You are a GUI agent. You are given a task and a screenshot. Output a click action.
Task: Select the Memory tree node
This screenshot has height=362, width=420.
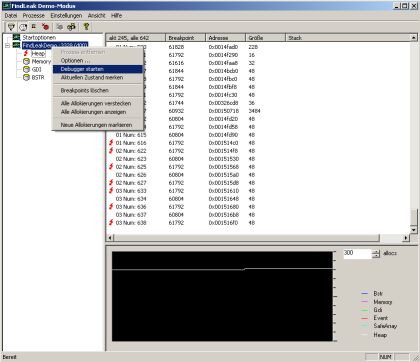41,61
